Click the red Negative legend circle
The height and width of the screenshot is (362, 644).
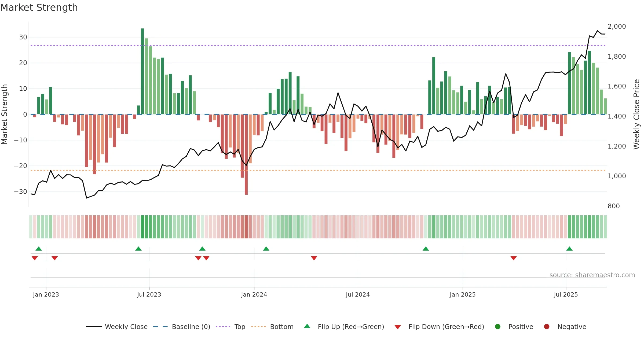click(x=547, y=327)
